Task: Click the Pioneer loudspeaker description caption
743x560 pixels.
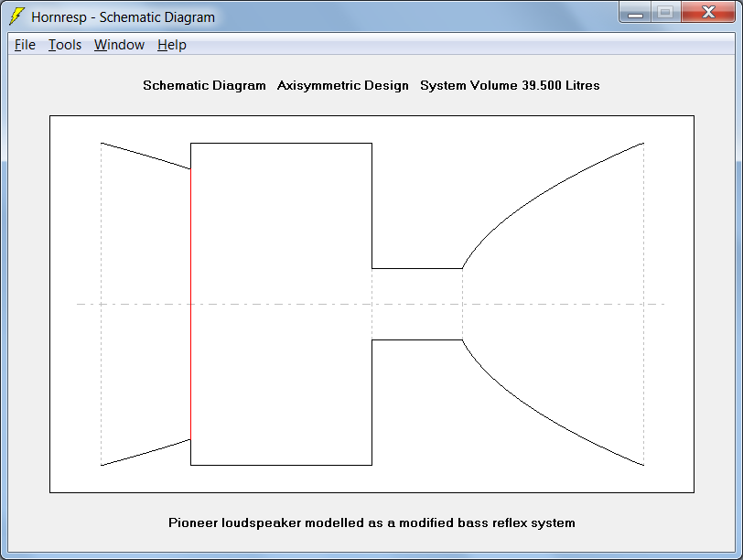Action: pyautogui.click(x=372, y=522)
